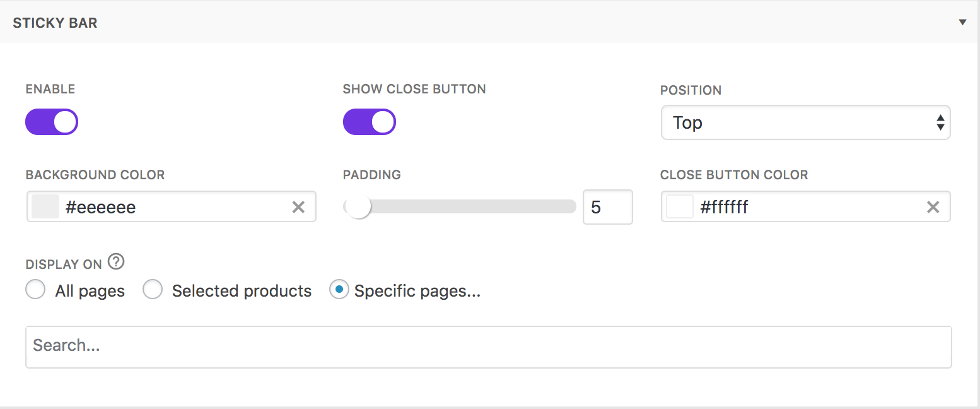Click the Display On help question icon
This screenshot has height=409, width=980.
pyautogui.click(x=115, y=261)
